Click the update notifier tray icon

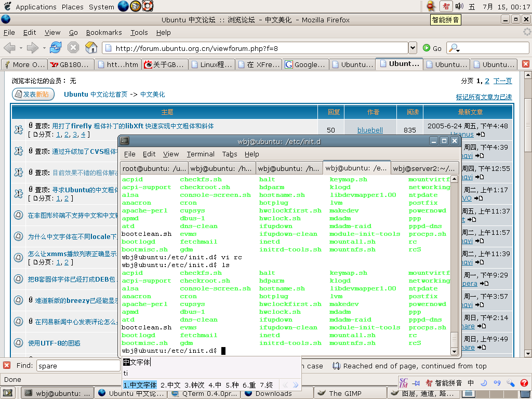tap(431, 6)
